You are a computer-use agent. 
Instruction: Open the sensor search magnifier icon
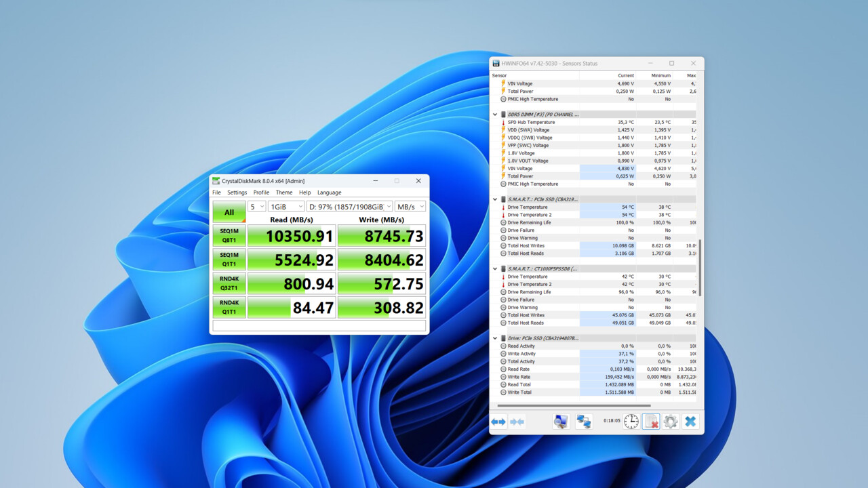point(561,422)
